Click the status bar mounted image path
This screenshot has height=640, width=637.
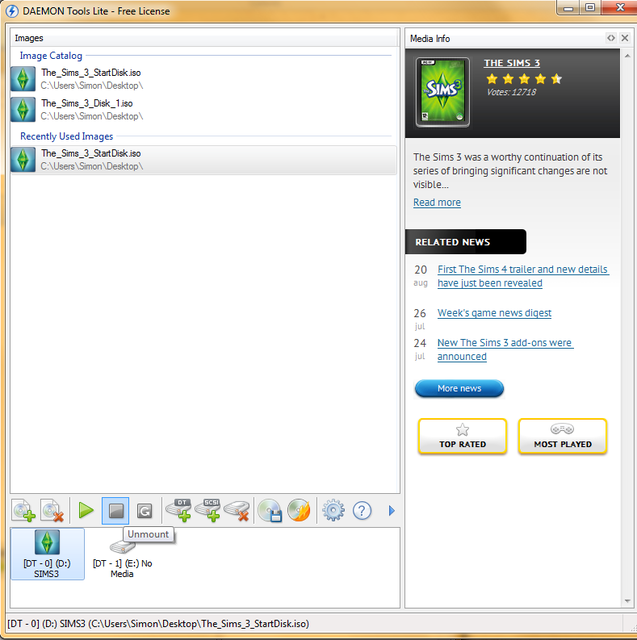(158, 624)
